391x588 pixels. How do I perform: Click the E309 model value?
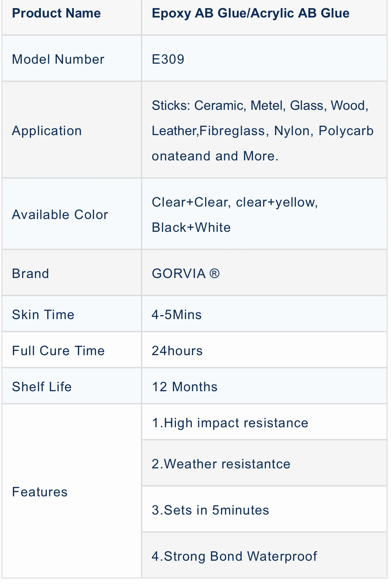(168, 59)
